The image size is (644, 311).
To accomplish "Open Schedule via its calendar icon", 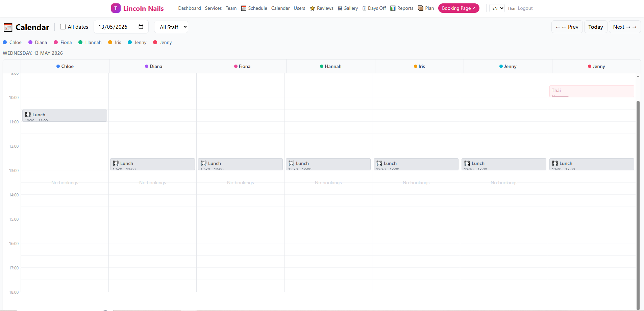I will click(244, 8).
